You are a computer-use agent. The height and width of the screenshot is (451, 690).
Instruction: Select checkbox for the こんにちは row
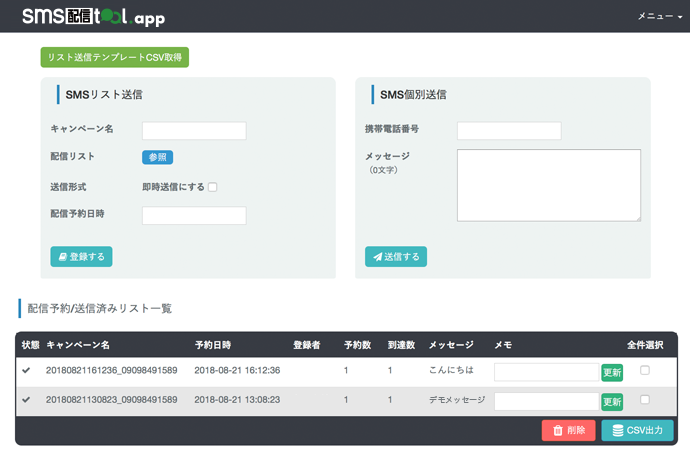tap(645, 370)
